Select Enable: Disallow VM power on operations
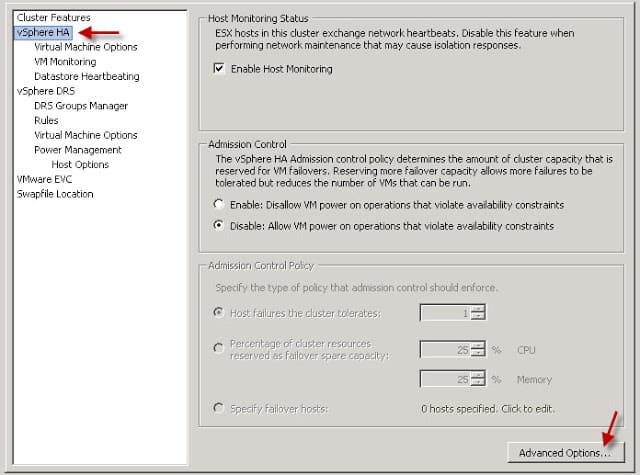 click(219, 204)
